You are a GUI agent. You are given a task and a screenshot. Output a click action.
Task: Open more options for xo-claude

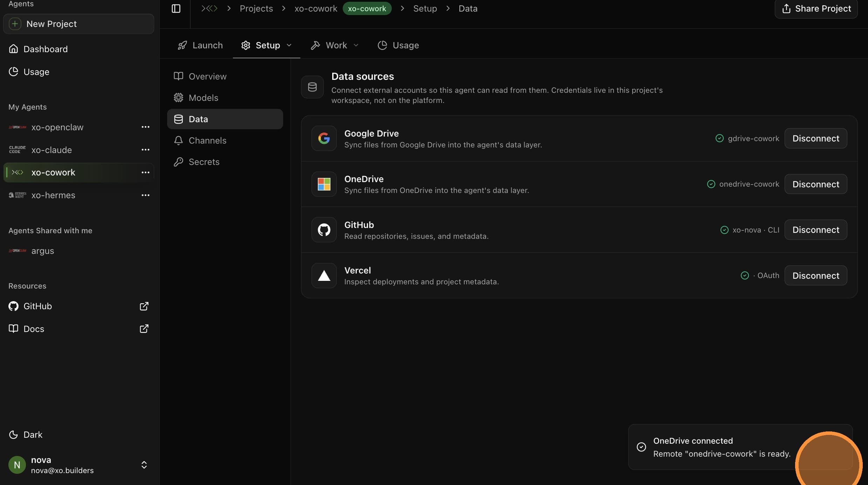145,150
